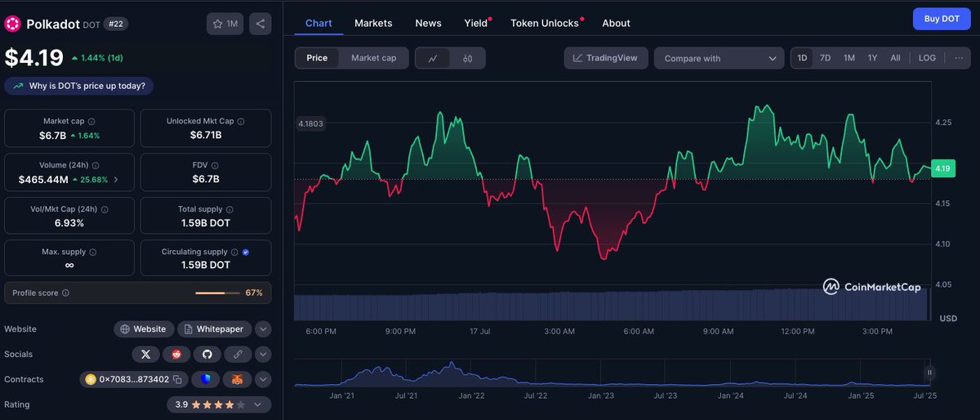Click the $465.44M volume value
This screenshot has width=980, height=420.
point(43,179)
